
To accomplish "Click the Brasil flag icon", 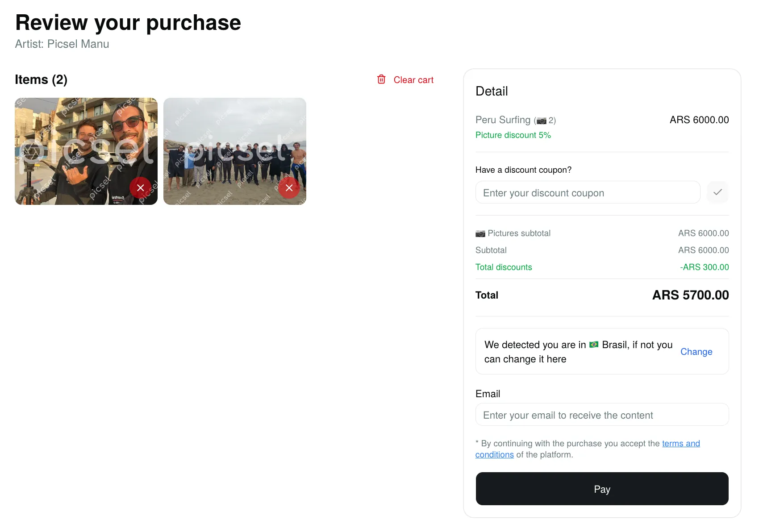I will point(594,345).
